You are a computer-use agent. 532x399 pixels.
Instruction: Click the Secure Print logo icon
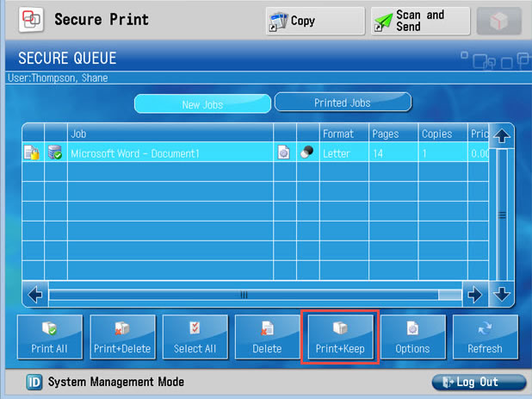click(31, 19)
